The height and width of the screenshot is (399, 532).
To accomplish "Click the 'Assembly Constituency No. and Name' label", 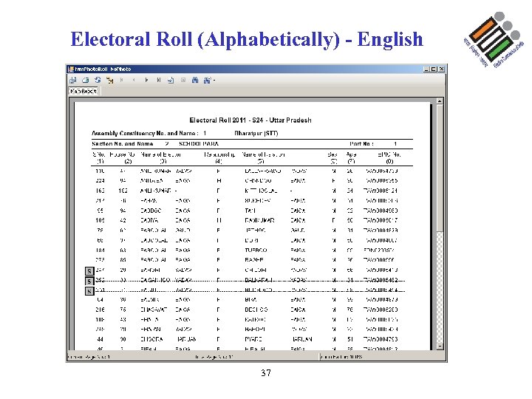I will (x=146, y=133).
